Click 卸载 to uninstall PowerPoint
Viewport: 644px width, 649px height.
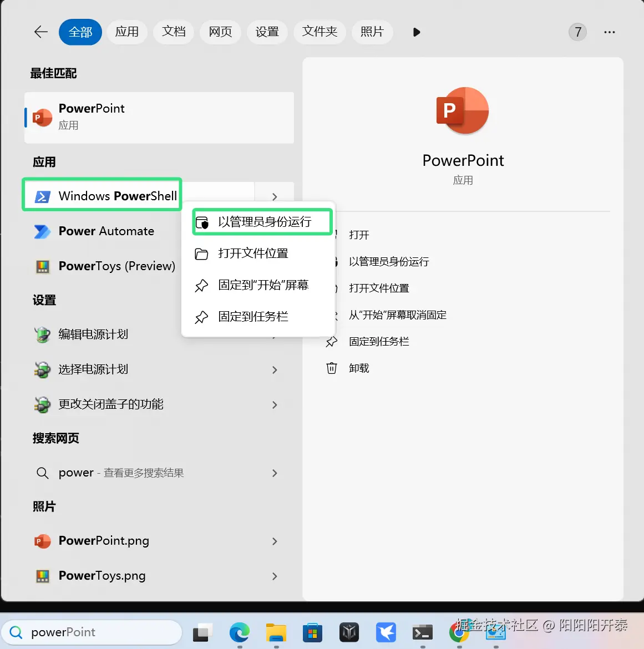point(359,368)
